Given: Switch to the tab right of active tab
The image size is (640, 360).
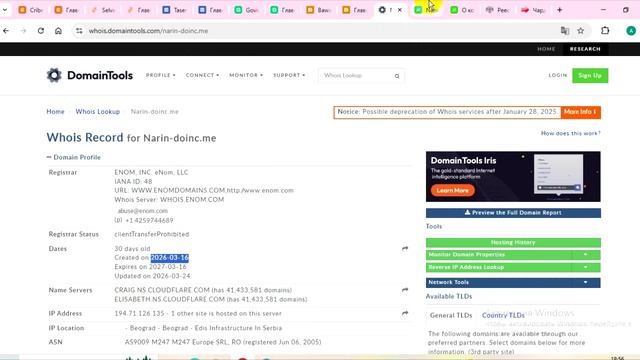Looking at the screenshot, I should point(426,10).
